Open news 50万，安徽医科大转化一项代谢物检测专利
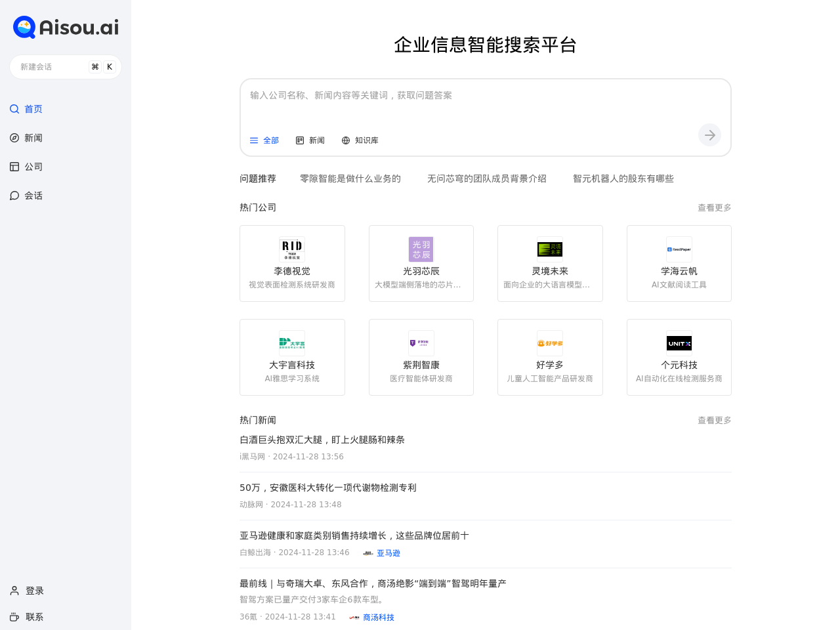The image size is (840, 630). [328, 488]
